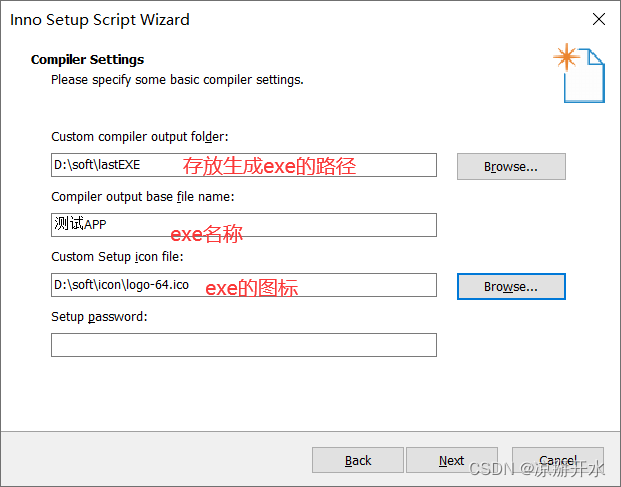Image resolution: width=621 pixels, height=487 pixels.
Task: Click the Custom compiler output folder field
Action: pyautogui.click(x=244, y=165)
